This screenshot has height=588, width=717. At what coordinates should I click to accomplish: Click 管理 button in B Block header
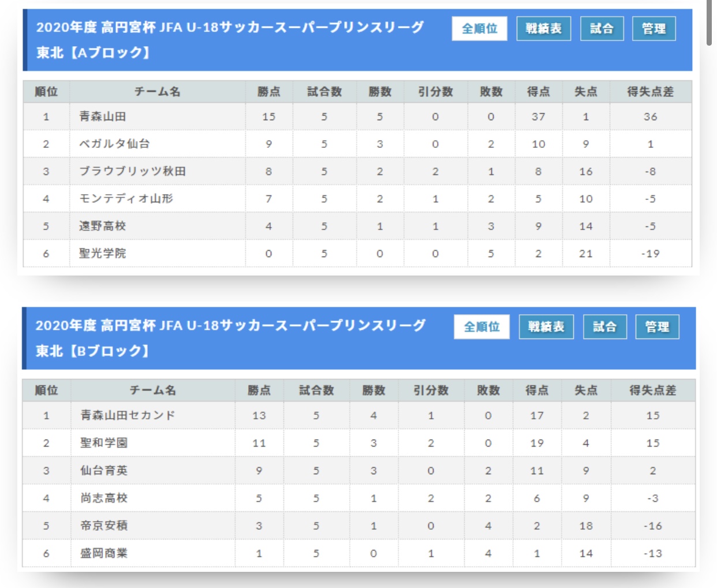657,327
